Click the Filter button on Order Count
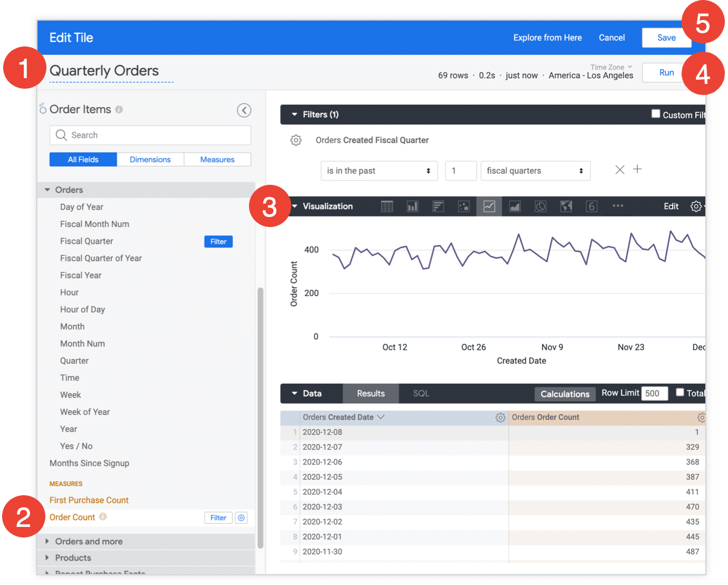The width and height of the screenshot is (728, 585). 218,518
